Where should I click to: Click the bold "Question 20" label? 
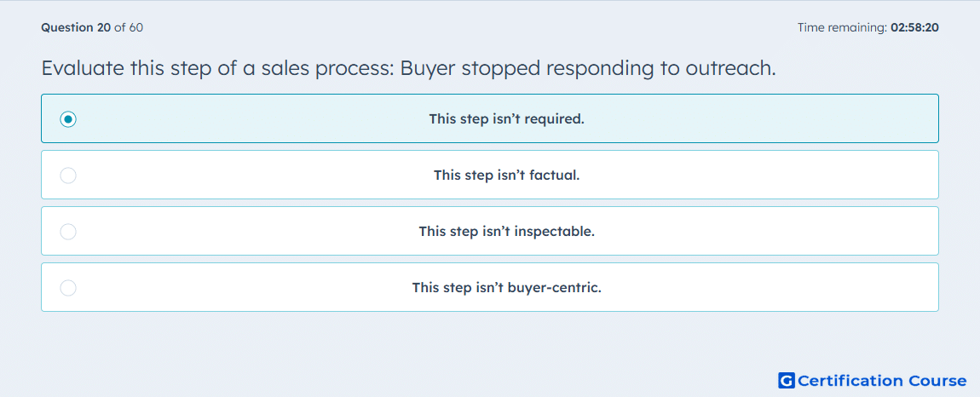[x=76, y=27]
